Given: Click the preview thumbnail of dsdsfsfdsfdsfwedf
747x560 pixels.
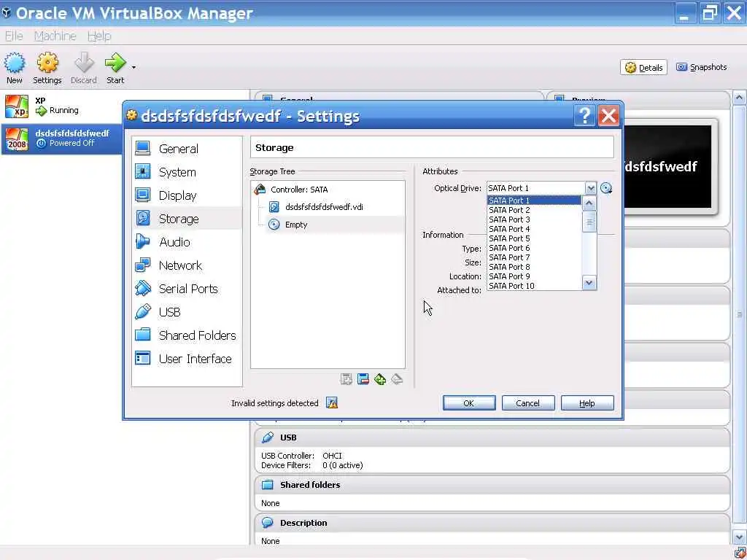Looking at the screenshot, I should (667, 167).
